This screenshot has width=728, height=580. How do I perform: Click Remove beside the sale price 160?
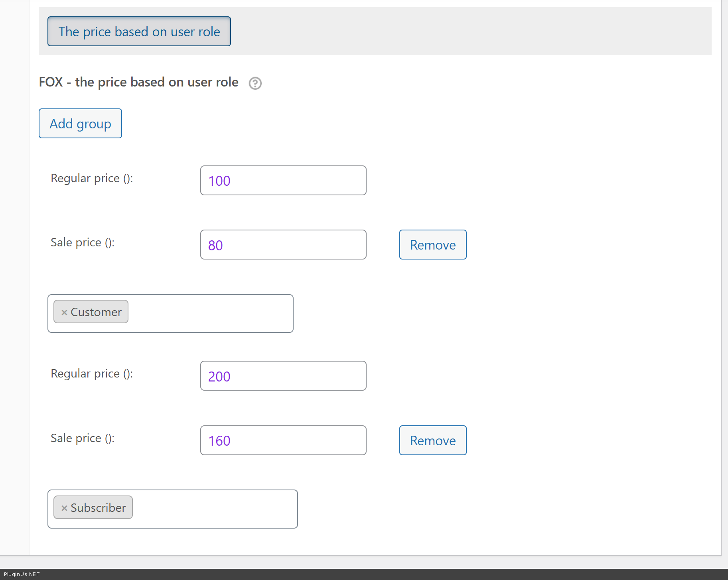432,440
